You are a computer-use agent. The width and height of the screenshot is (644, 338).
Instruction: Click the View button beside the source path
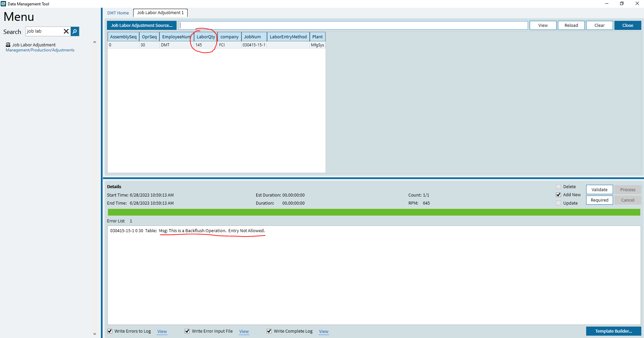pyautogui.click(x=543, y=25)
